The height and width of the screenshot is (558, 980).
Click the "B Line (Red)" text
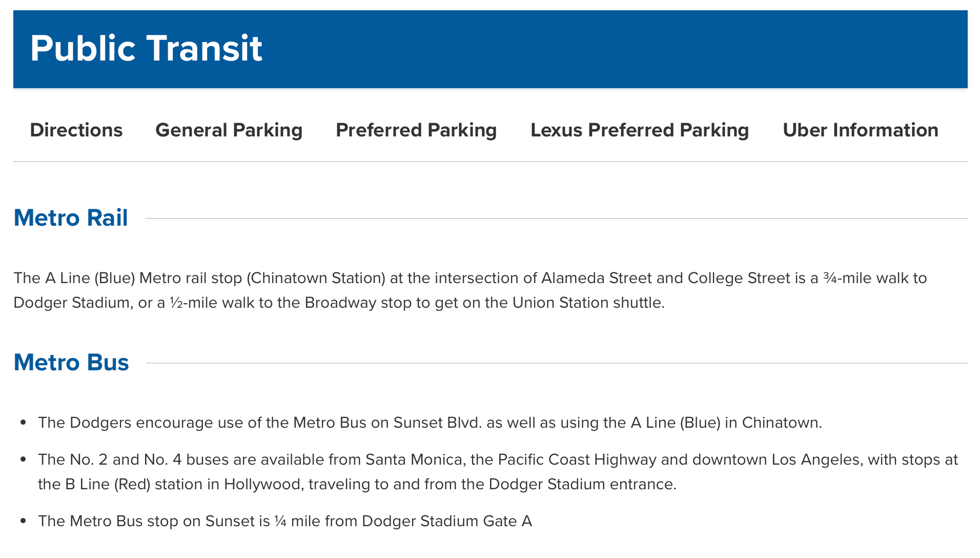pos(108,484)
